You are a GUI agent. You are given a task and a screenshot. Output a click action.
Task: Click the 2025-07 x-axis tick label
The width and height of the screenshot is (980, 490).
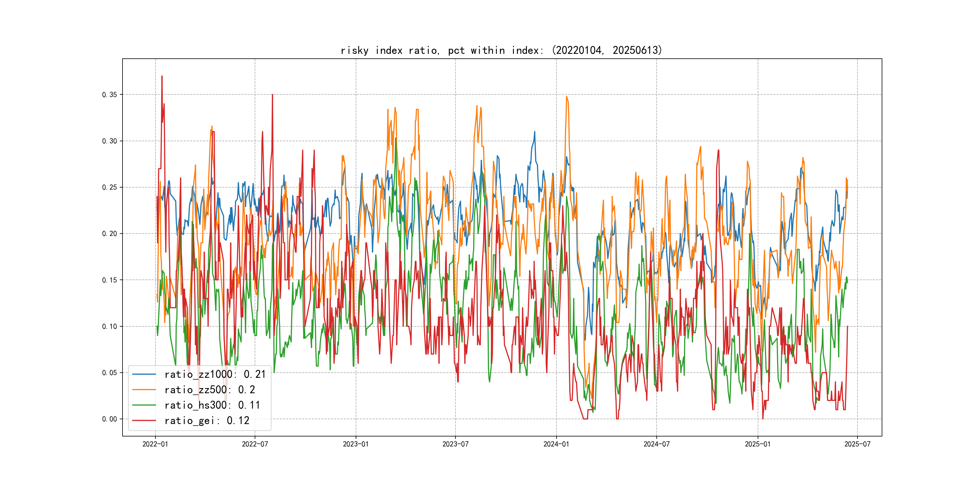(857, 444)
